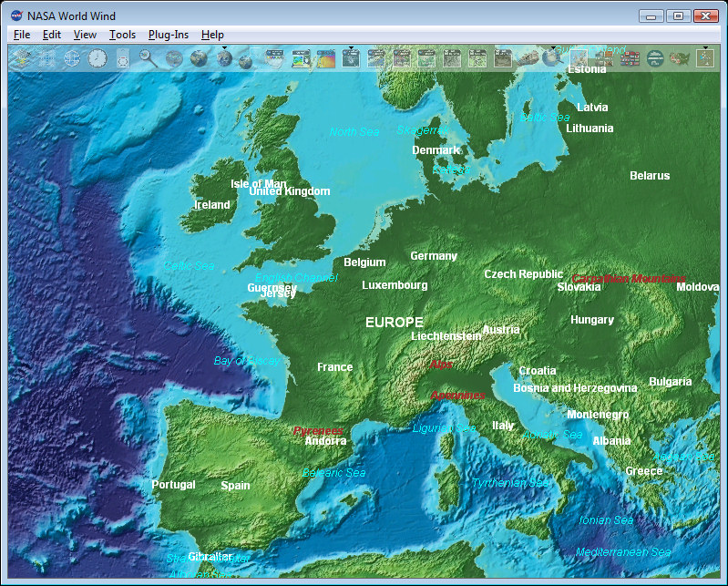Screen dimensions: 728x586
Task: Maximize the NASA World Wind window
Action: pyautogui.click(x=678, y=15)
